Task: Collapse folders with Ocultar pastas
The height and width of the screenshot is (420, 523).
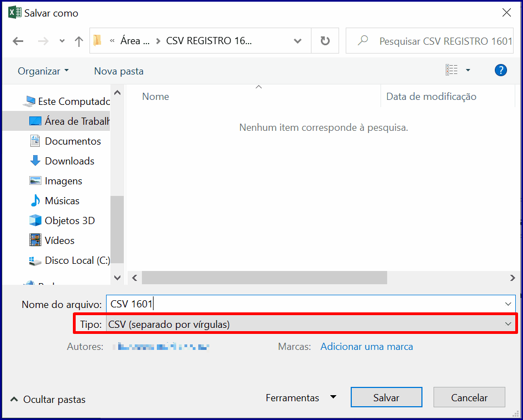Action: pyautogui.click(x=47, y=400)
